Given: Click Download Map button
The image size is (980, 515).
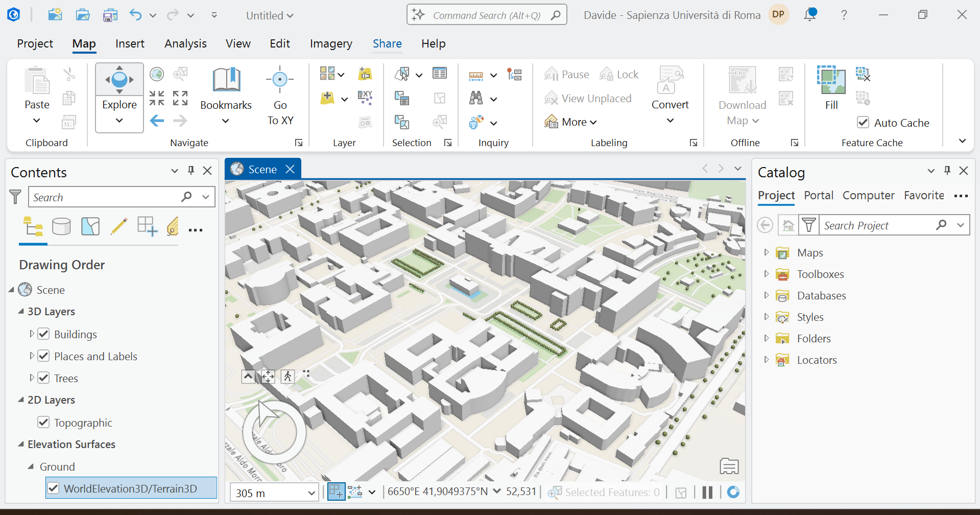Looking at the screenshot, I should [743, 96].
